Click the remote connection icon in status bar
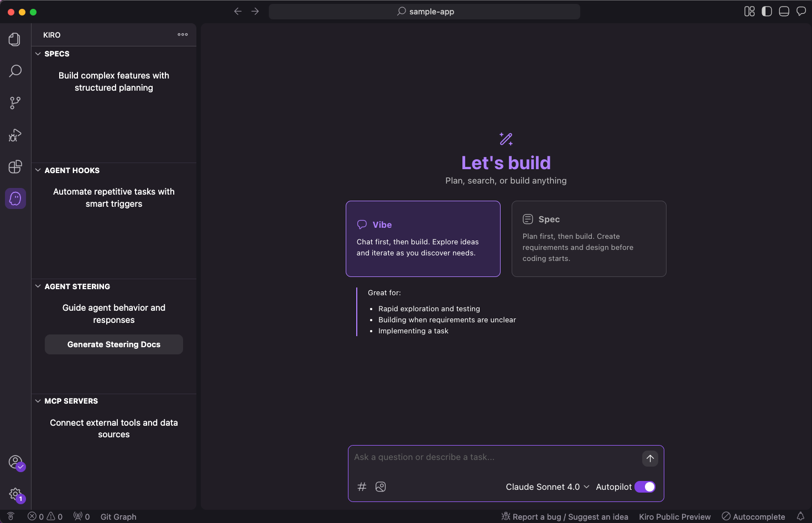Viewport: 812px width, 523px height. [x=11, y=516]
